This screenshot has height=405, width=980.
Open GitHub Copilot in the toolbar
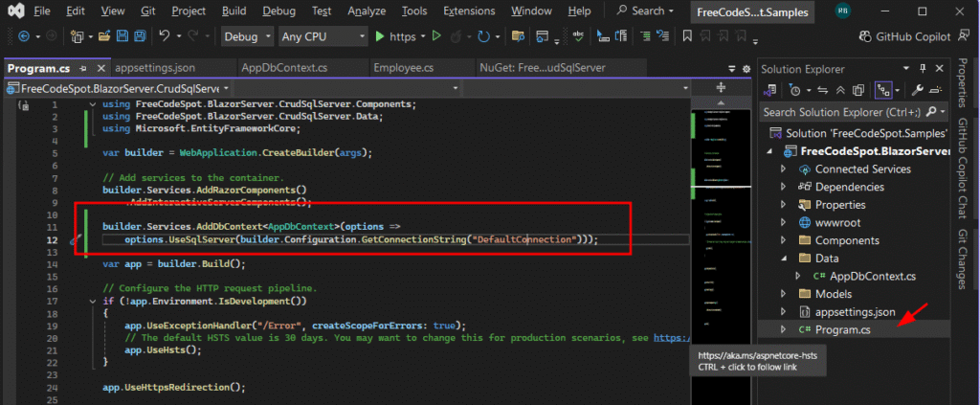pyautogui.click(x=905, y=37)
